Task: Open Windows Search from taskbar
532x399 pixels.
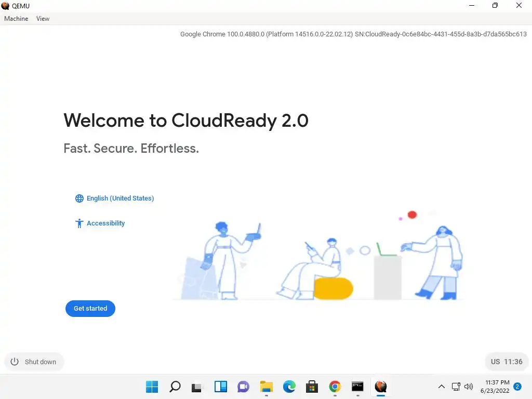Action: (x=175, y=387)
